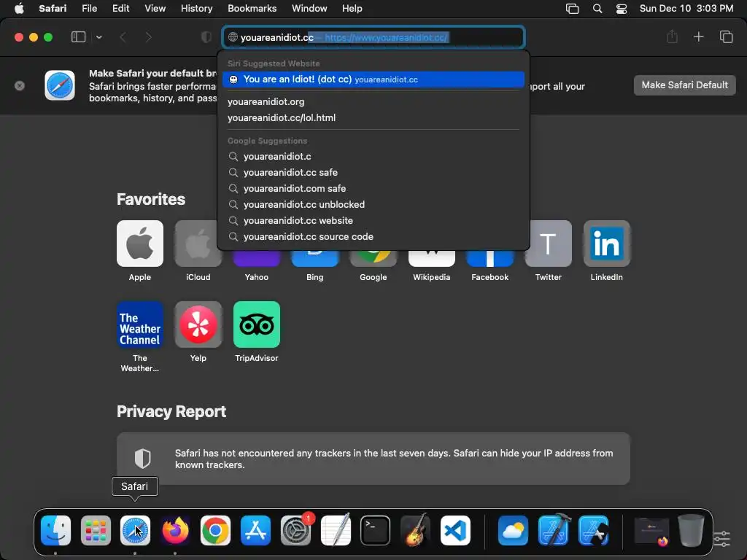The image size is (747, 560).
Task: Choose 'youareanidiot.cc safe' suggestion
Action: tap(373, 172)
